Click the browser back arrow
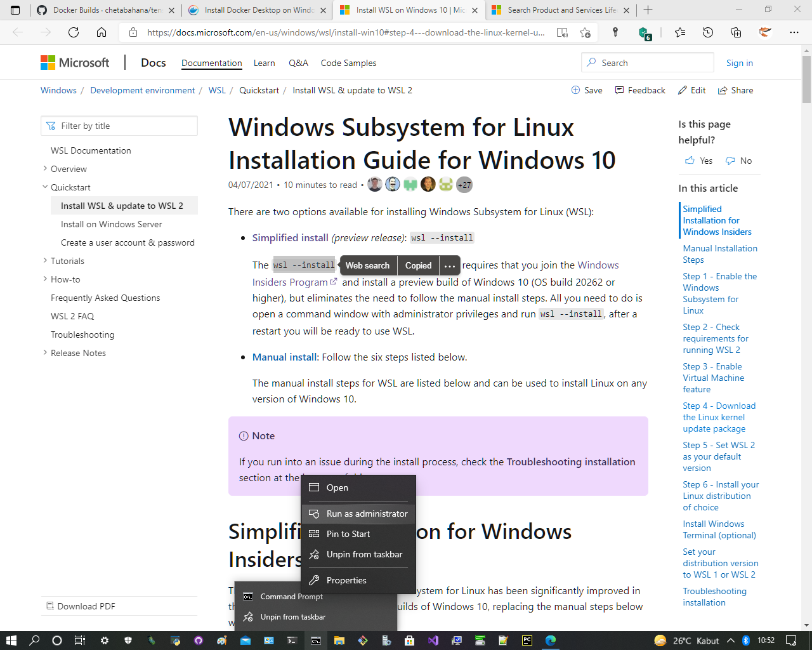Viewport: 812px width, 650px height. coord(18,32)
